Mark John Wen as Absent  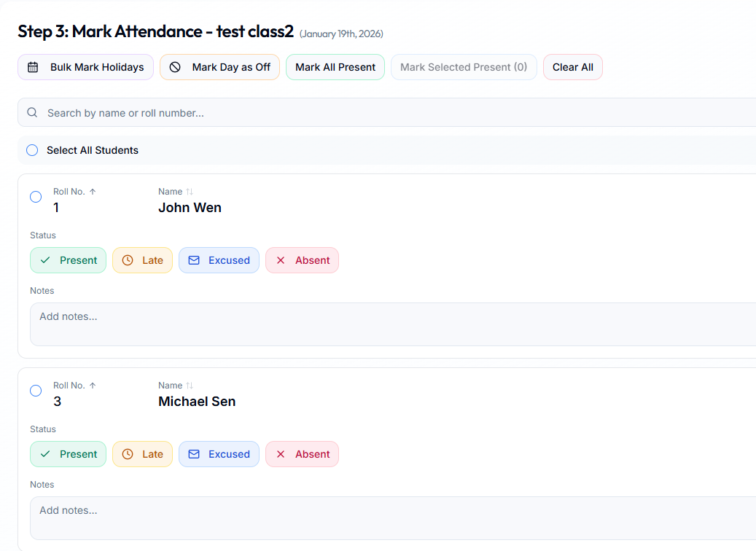[x=302, y=260]
